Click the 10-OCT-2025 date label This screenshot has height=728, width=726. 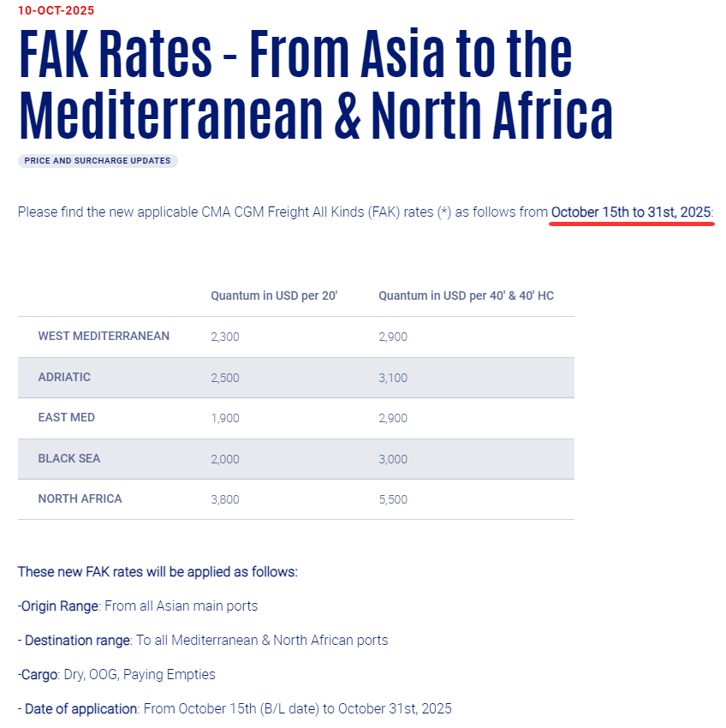coord(57,11)
